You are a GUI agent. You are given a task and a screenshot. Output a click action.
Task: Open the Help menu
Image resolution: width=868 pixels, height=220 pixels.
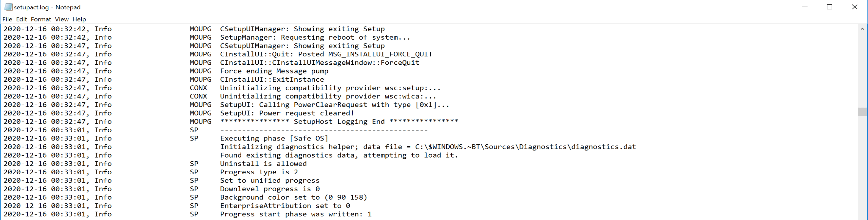pyautogui.click(x=79, y=19)
